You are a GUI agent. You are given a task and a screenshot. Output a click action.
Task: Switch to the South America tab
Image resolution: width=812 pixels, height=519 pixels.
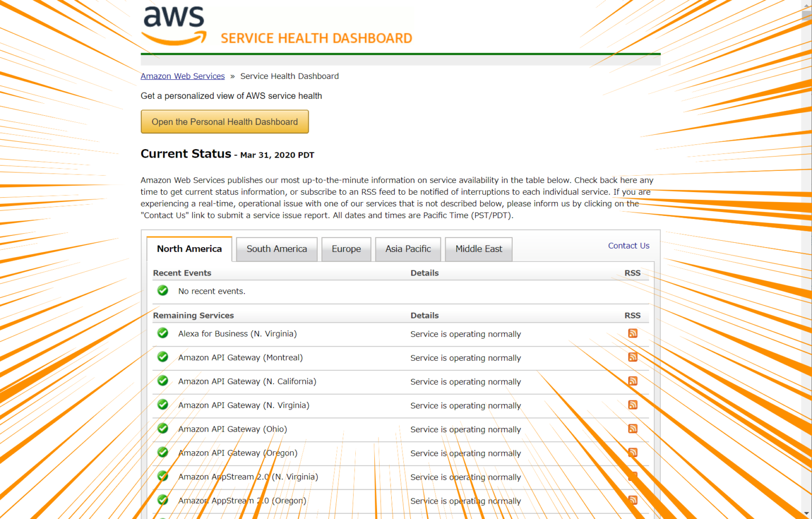click(x=276, y=249)
